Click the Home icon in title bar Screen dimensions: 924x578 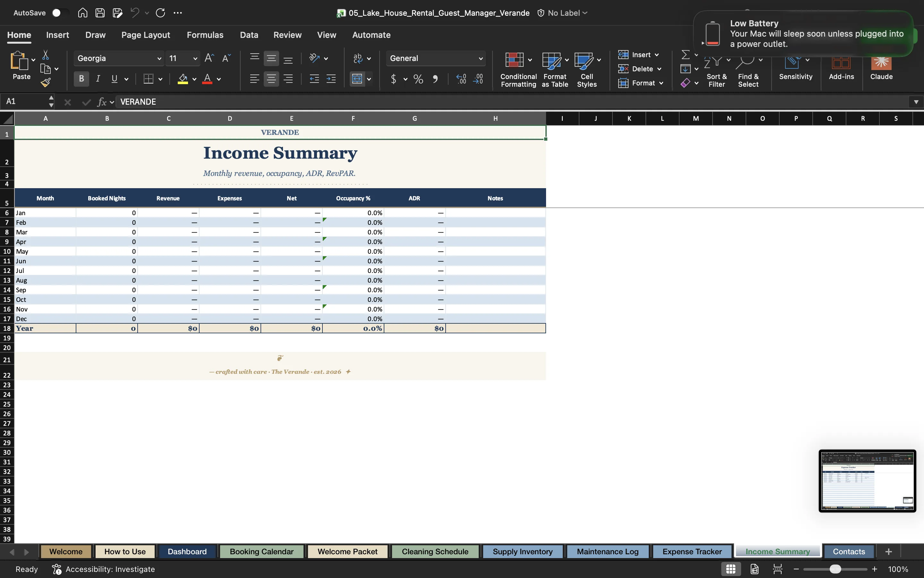[82, 13]
